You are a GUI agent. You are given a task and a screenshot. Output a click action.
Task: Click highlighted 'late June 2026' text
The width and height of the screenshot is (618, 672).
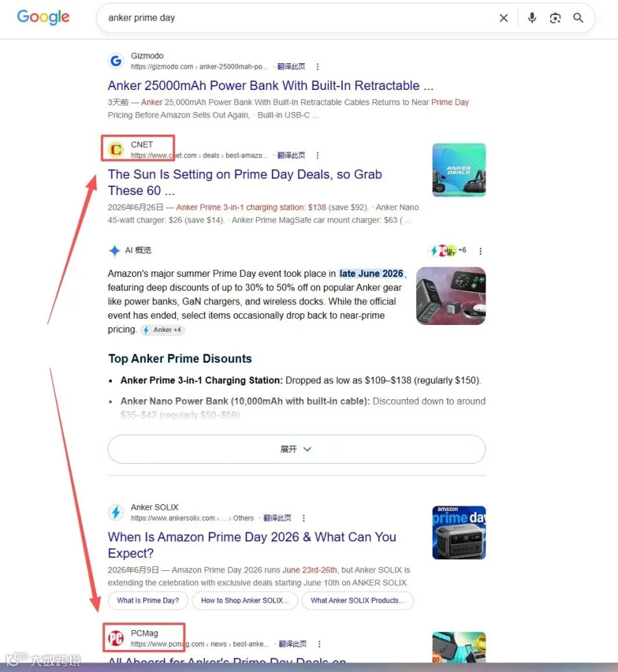371,273
